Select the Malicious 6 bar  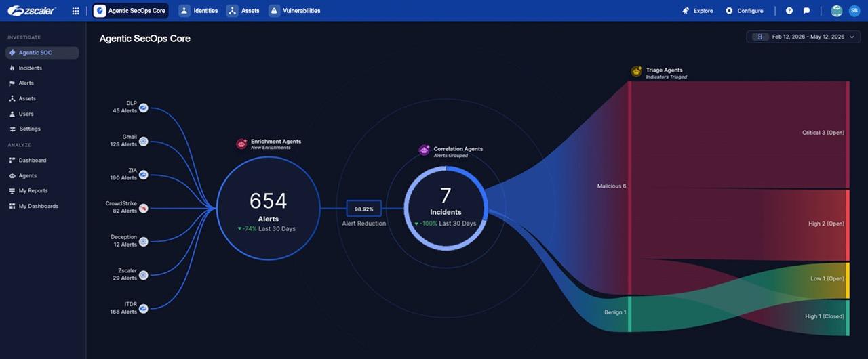pyautogui.click(x=630, y=188)
